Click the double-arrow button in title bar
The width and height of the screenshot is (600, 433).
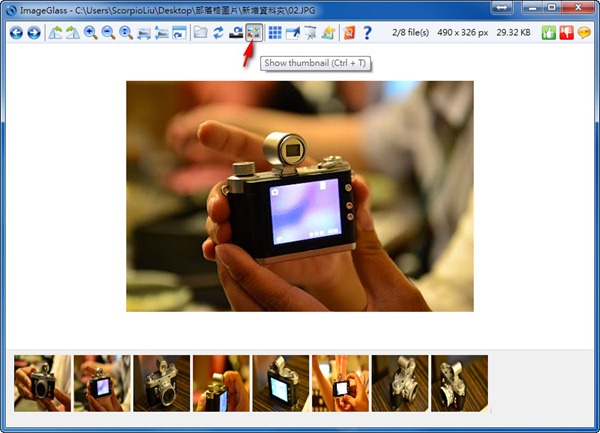(x=502, y=8)
